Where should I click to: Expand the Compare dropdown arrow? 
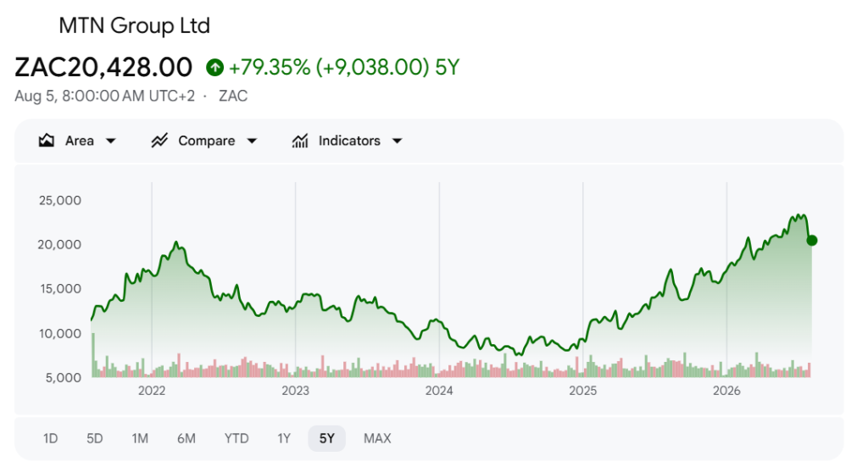(x=252, y=141)
